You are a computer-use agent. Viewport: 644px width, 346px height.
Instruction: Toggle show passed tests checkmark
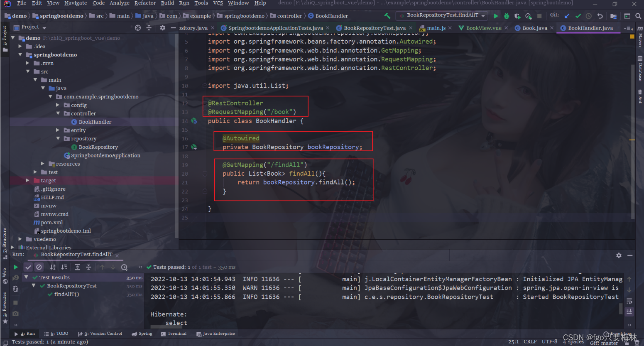(28, 267)
